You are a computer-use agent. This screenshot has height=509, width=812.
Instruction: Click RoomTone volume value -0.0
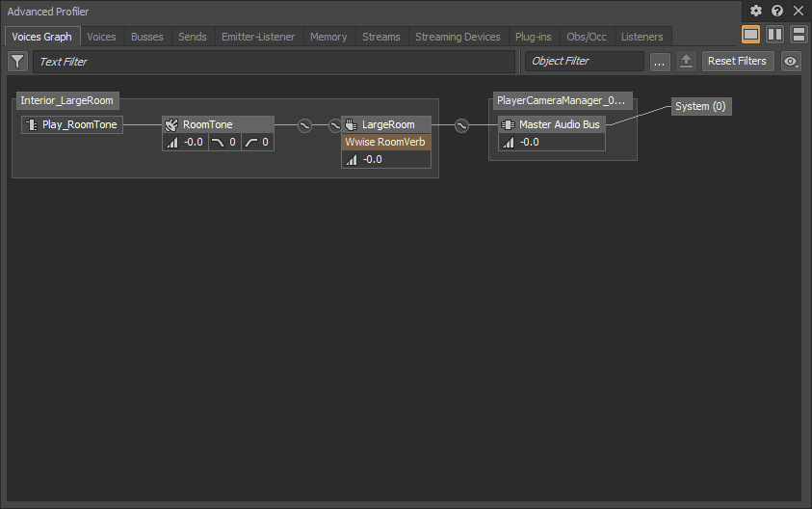pos(194,142)
